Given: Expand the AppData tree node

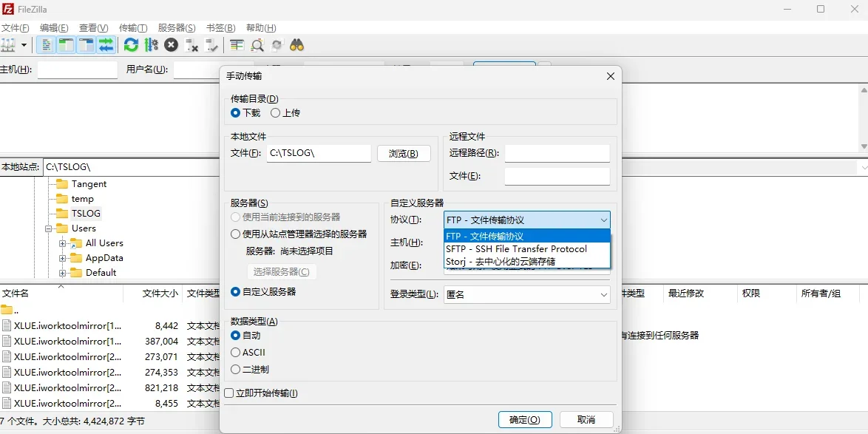Looking at the screenshot, I should 63,258.
